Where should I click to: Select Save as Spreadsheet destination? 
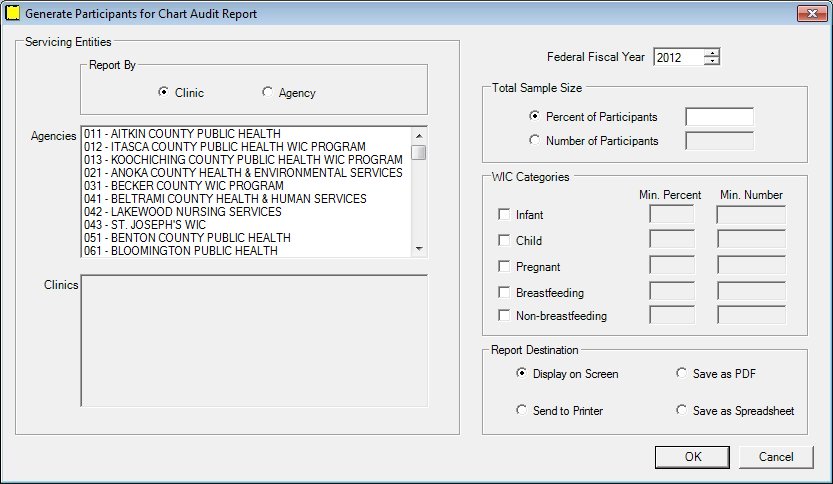[681, 410]
